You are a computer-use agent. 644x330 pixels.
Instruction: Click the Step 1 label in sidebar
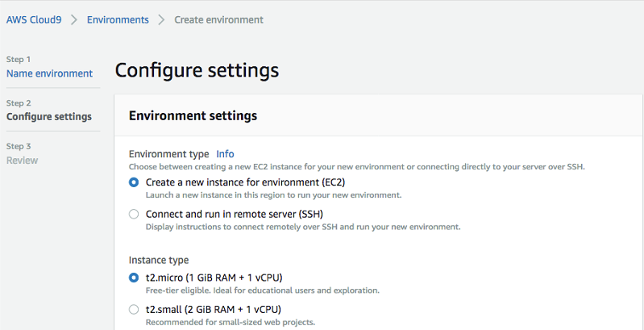coord(18,60)
